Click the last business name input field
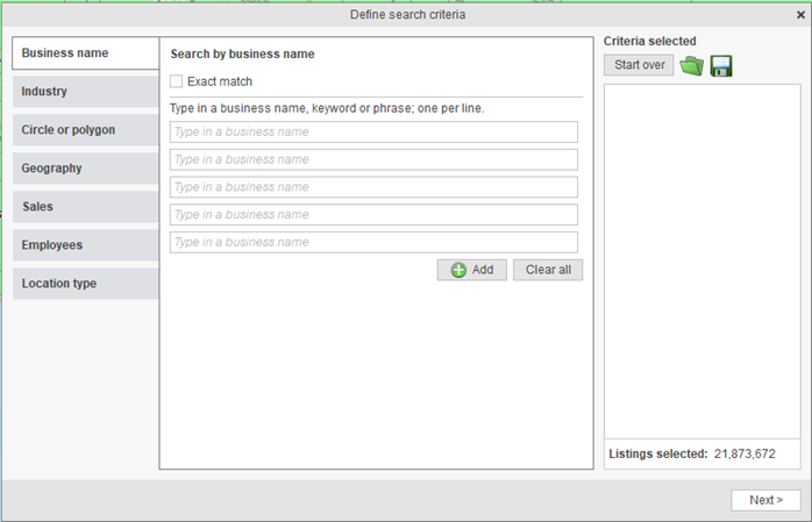 point(373,242)
